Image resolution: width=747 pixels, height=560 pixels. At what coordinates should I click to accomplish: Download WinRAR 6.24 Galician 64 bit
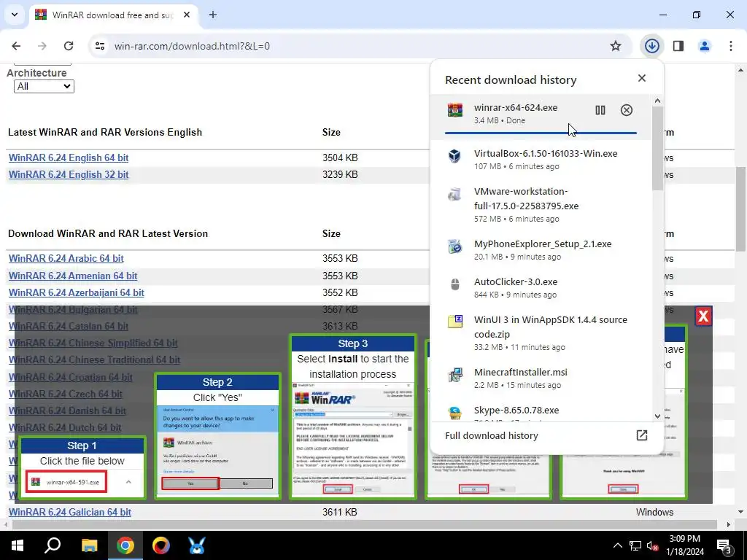tap(70, 512)
